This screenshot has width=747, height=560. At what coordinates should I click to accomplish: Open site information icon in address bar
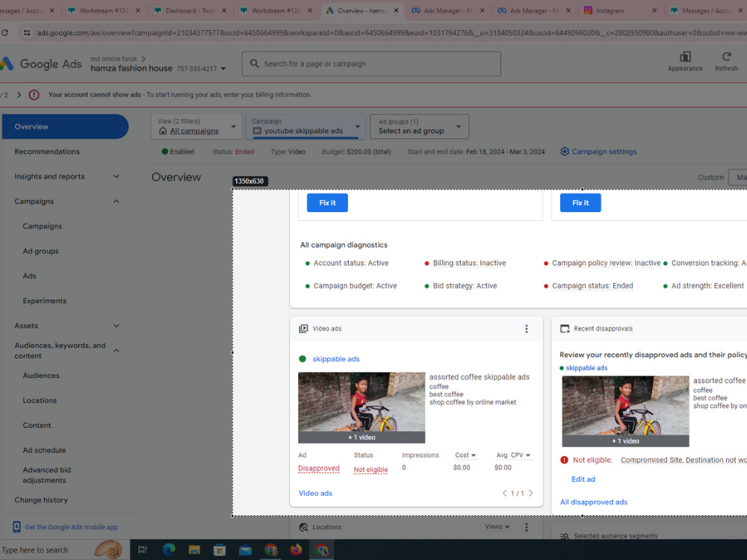tap(27, 33)
